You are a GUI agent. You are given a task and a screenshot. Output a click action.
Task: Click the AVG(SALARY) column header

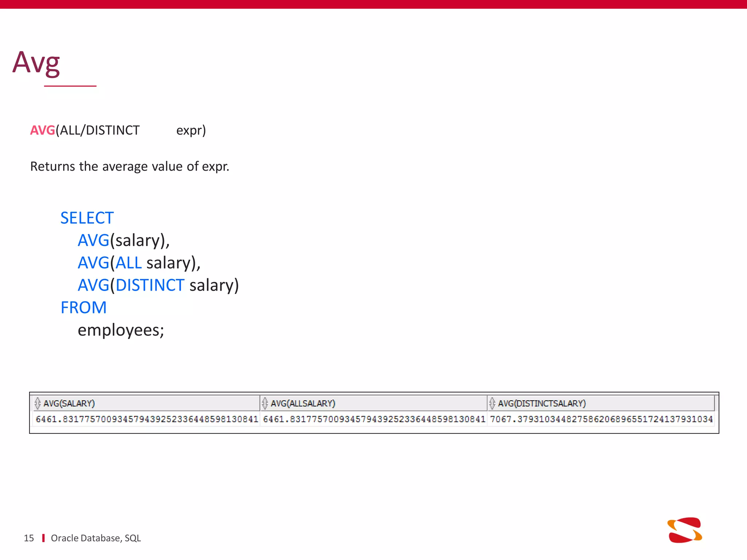click(146, 403)
